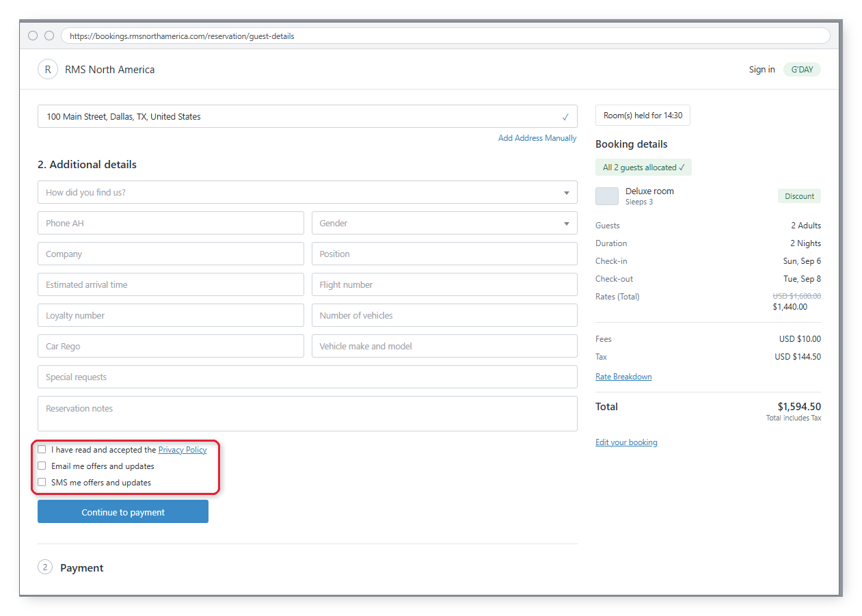The width and height of the screenshot is (862, 616).
Task: Click the Fees amount USD $10.00
Action: (x=800, y=339)
